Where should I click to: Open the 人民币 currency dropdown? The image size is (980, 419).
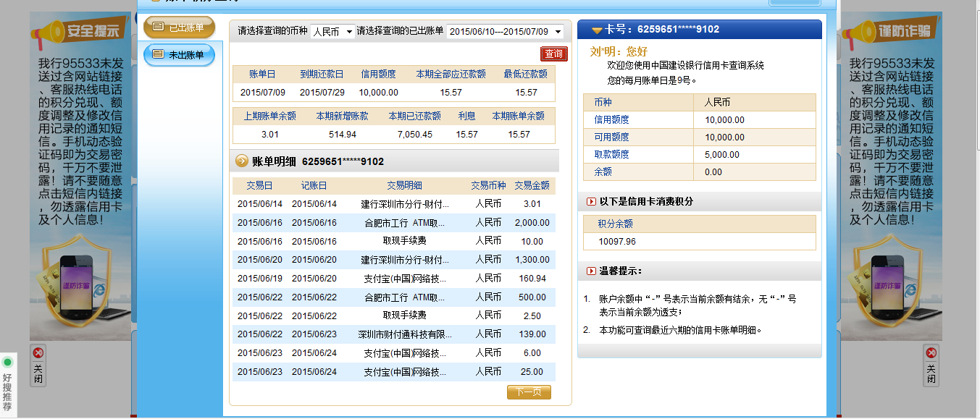(332, 31)
